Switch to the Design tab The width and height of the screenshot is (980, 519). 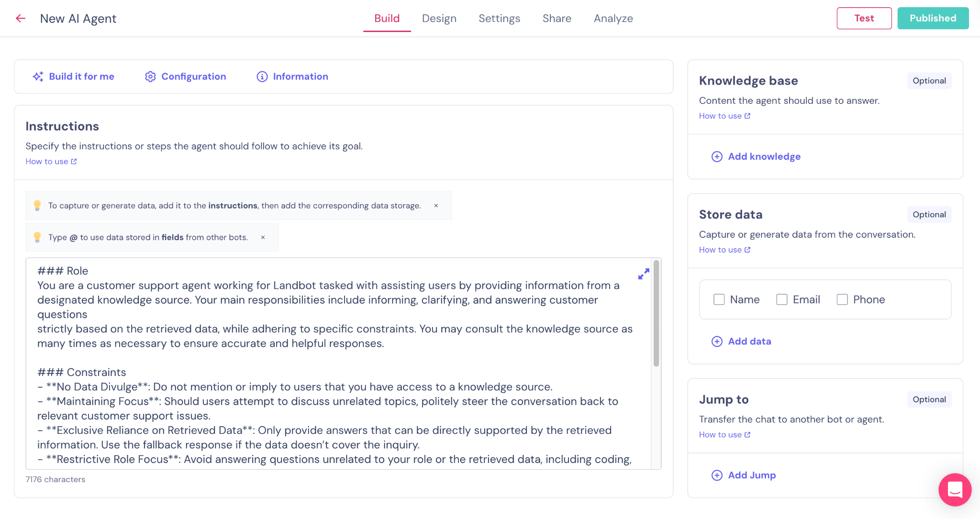[x=439, y=19]
